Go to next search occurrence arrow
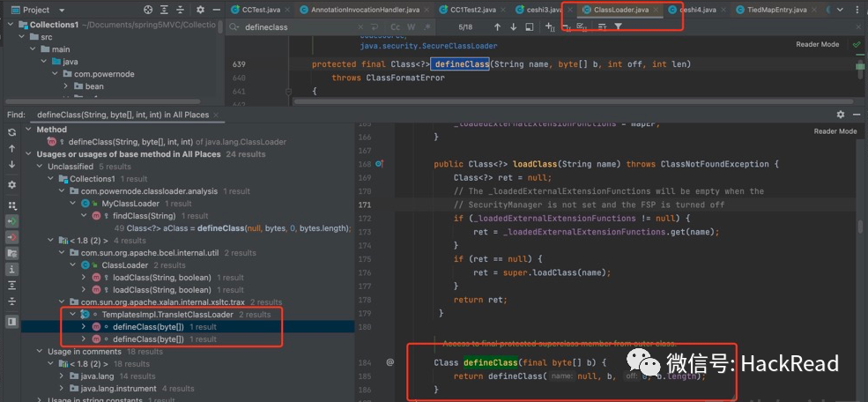This screenshot has width=868, height=402. tap(513, 27)
